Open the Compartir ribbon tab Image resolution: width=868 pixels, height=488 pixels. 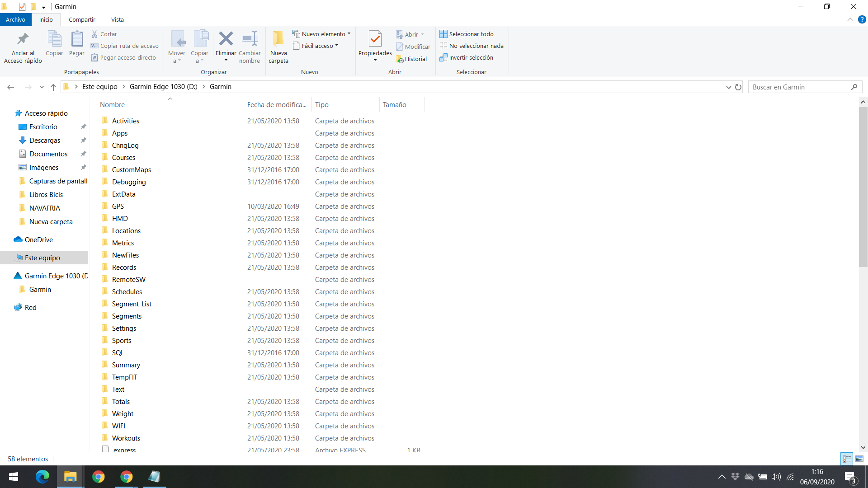tap(82, 19)
